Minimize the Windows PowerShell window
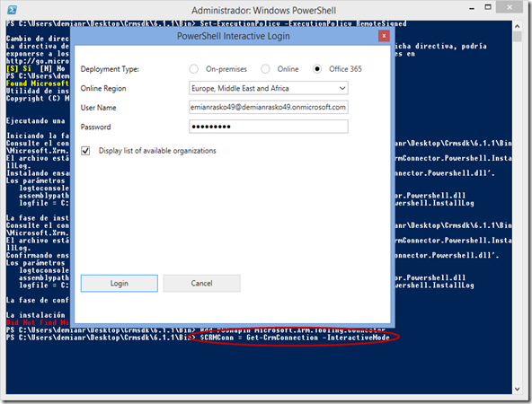This screenshot has width=532, height=404. point(472,8)
